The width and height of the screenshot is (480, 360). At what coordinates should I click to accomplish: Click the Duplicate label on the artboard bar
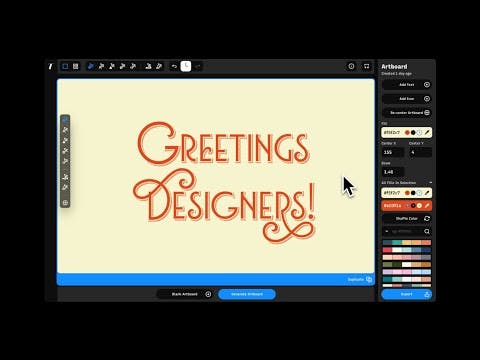pos(356,279)
